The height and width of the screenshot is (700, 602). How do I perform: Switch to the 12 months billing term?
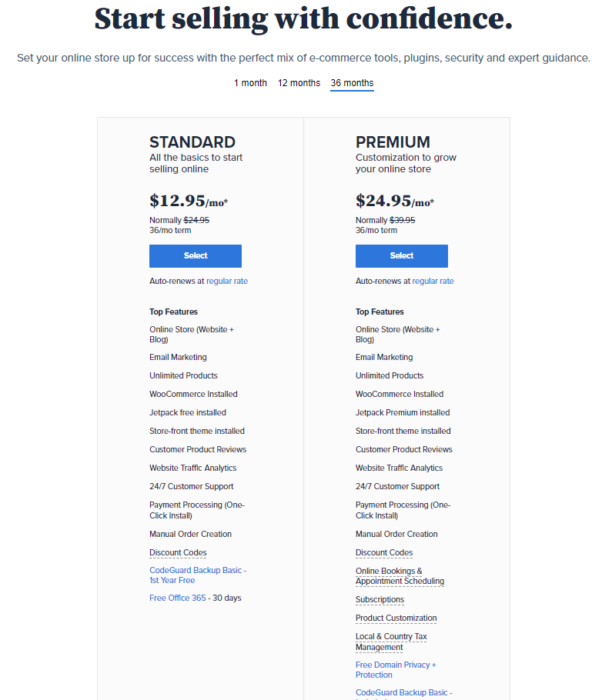tap(299, 82)
